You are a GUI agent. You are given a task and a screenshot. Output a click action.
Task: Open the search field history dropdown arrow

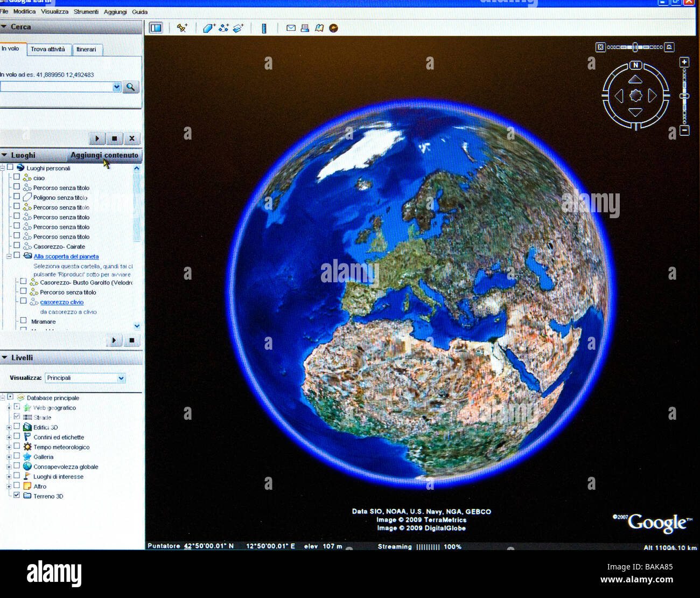point(117,87)
